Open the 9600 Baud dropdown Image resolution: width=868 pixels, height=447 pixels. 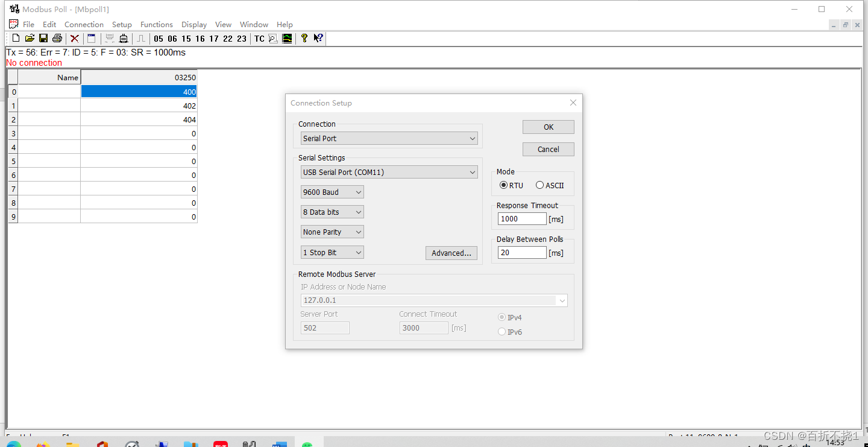tap(332, 192)
